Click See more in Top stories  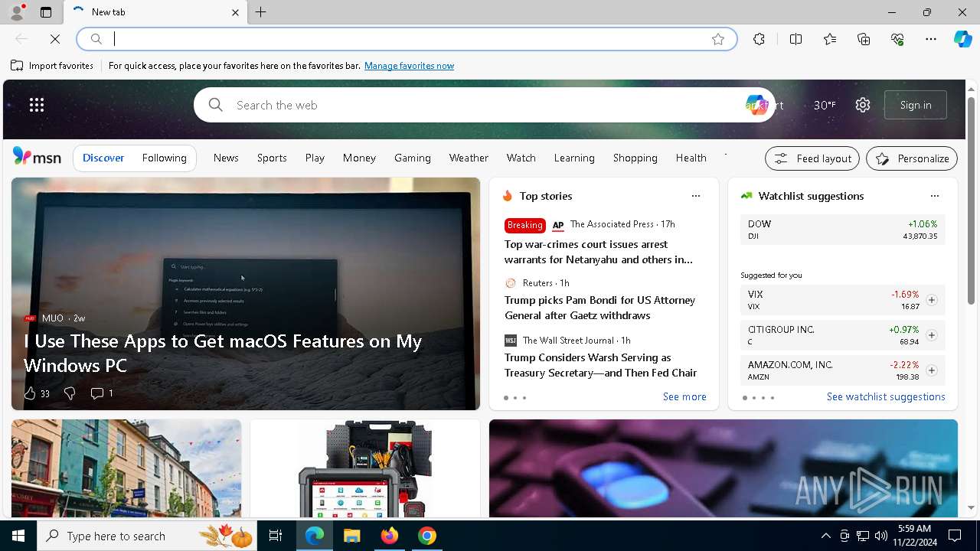click(684, 396)
